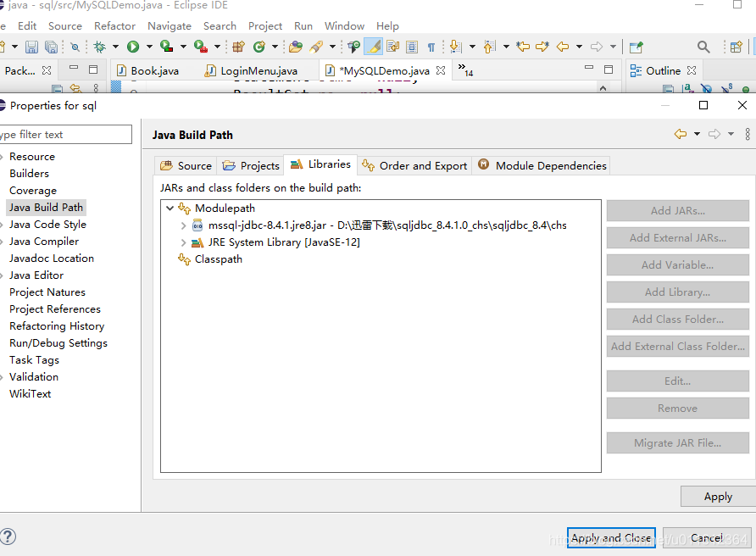The height and width of the screenshot is (556, 756).
Task: Open the Debug button dropdown arrow
Action: (x=116, y=47)
